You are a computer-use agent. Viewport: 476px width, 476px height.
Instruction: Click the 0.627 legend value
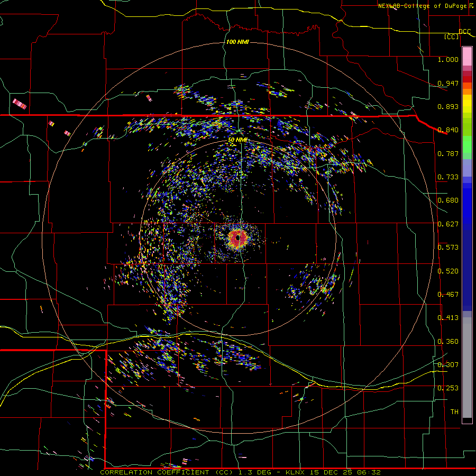[448, 224]
